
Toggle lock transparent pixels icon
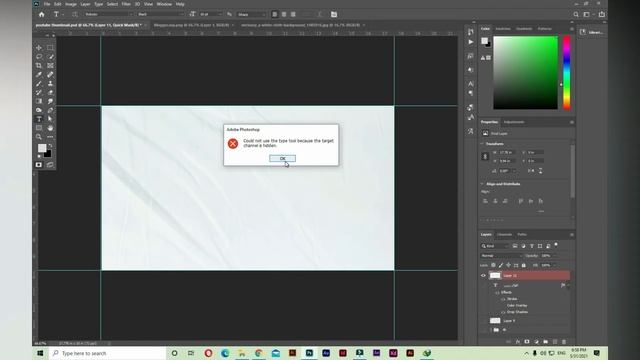click(493, 265)
